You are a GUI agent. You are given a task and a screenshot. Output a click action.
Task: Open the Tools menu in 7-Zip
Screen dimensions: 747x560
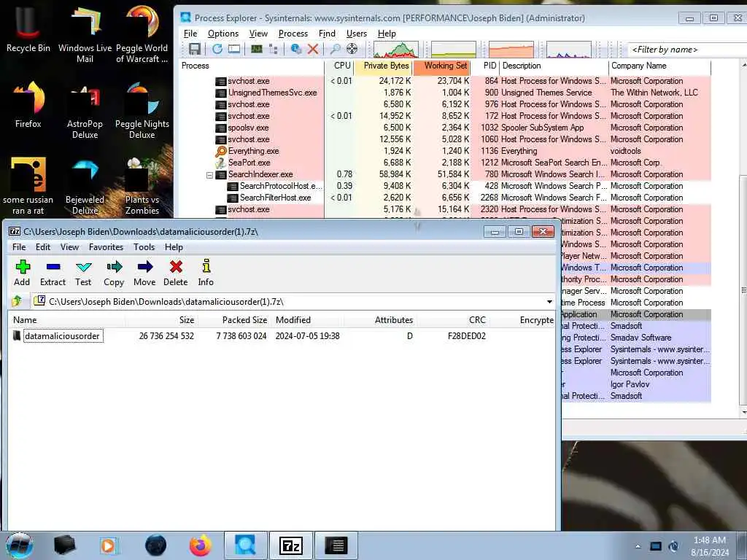pyautogui.click(x=144, y=246)
